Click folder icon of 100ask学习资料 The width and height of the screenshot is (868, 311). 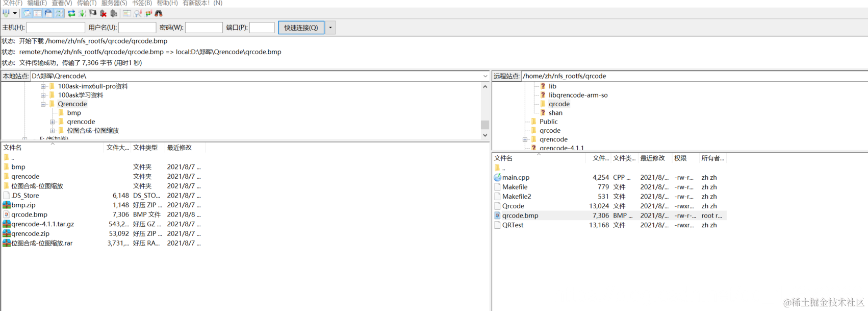(x=52, y=95)
